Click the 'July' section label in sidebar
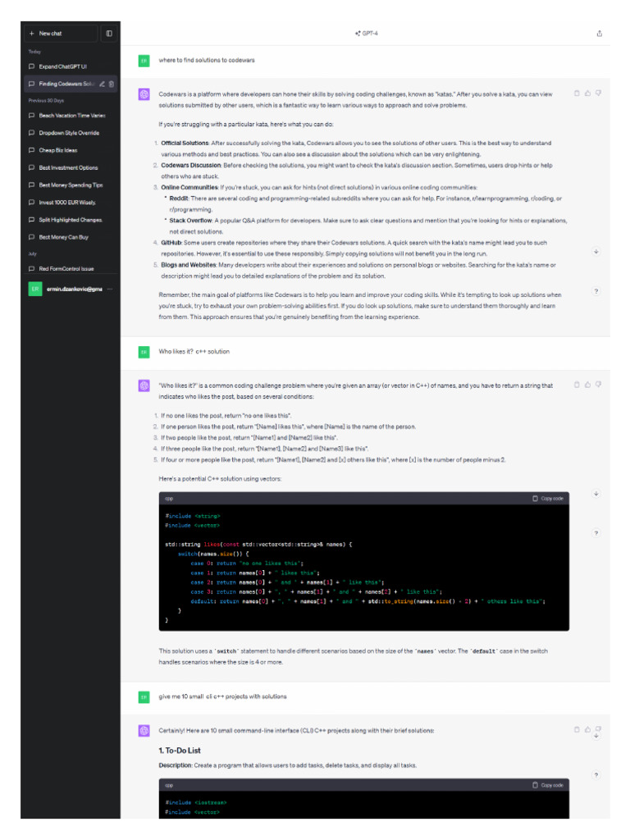630x840 pixels. [32, 254]
